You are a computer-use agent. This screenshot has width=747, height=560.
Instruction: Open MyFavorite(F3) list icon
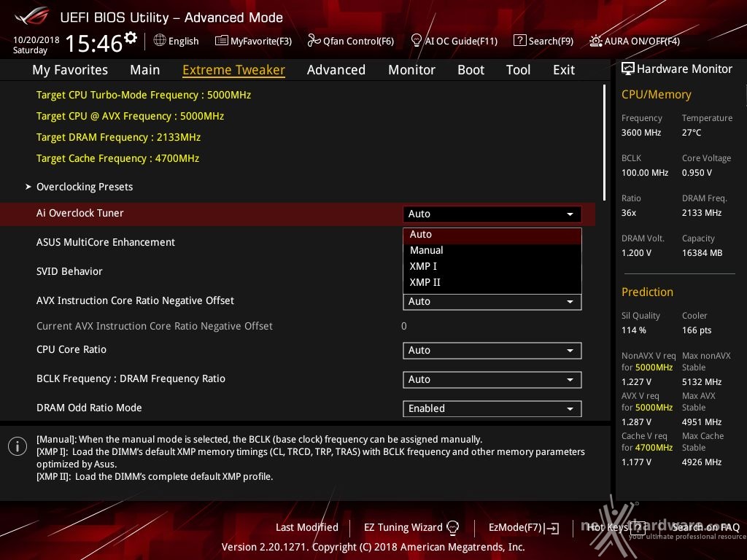coord(222,41)
